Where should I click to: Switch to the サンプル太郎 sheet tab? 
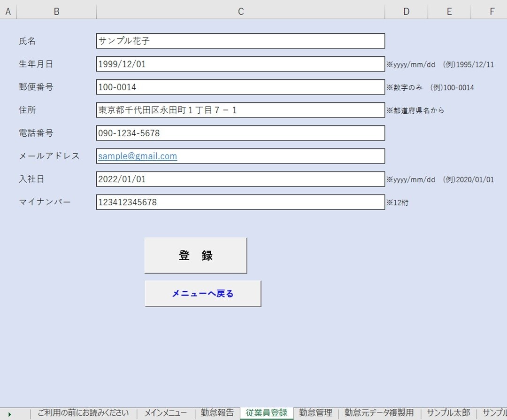[448, 413]
